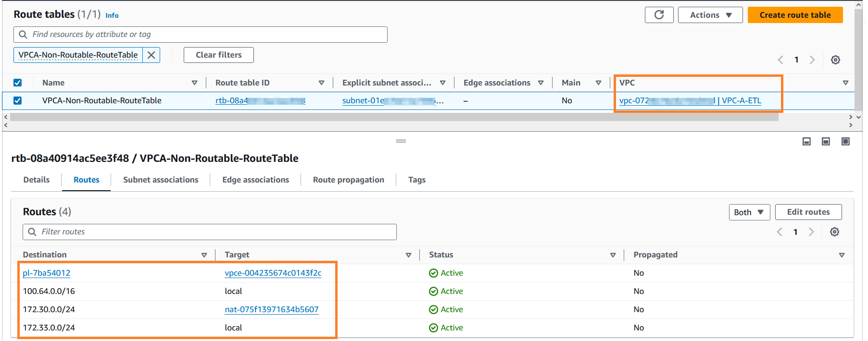Screen dimensions: 868x341
Task: Set detail panel to small size icon
Action: tap(807, 141)
